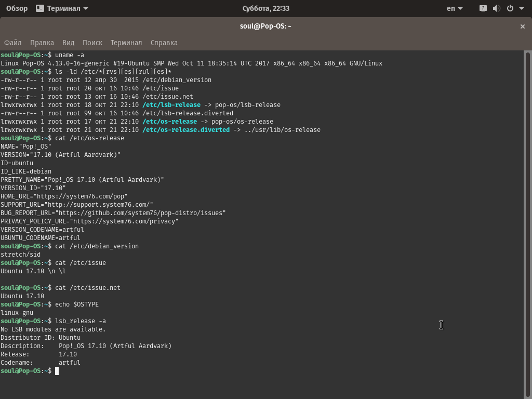532x399 pixels.
Task: Click the 'stretch/sid' output line
Action: [20, 255]
